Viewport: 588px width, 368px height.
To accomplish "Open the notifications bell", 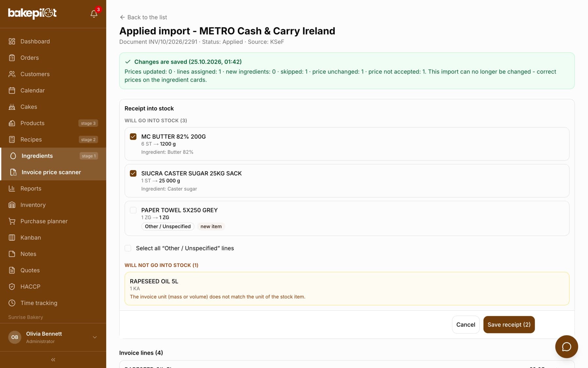I will pyautogui.click(x=94, y=13).
